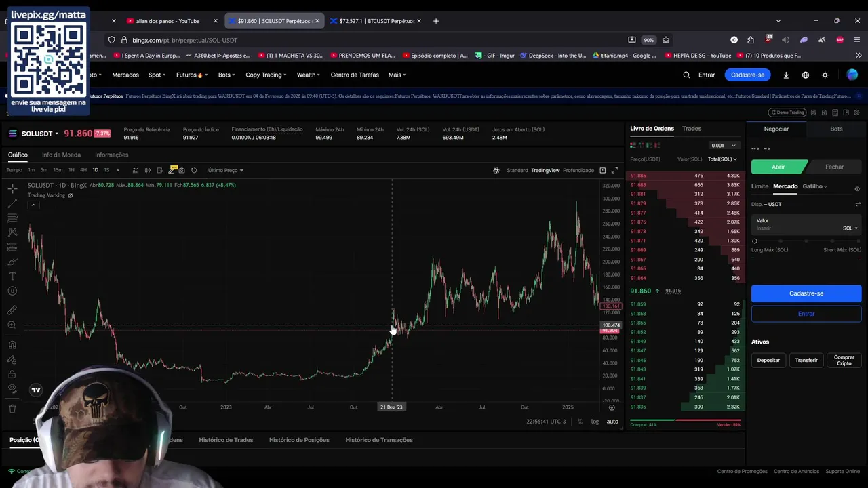Click the order amount slider handle
868x488 pixels.
[755, 241]
